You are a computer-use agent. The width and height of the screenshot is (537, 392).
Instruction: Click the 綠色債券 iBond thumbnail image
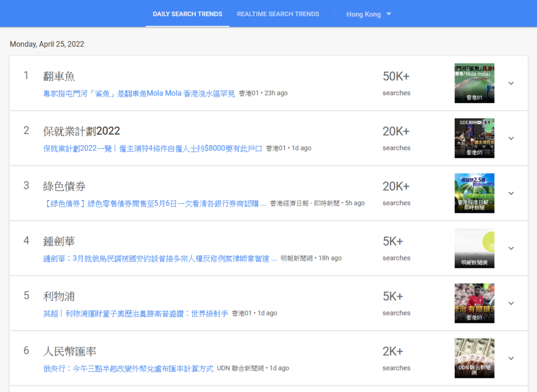pyautogui.click(x=474, y=193)
